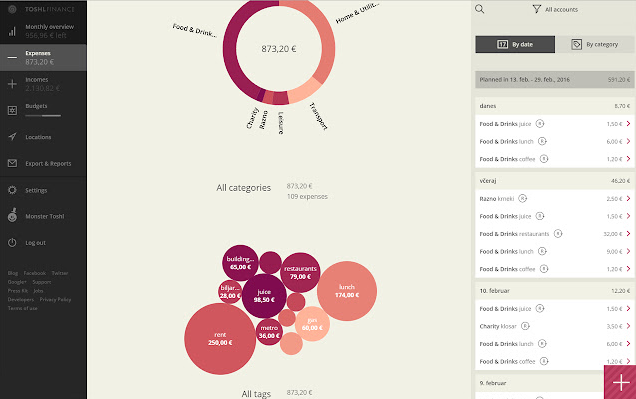The image size is (636, 399).
Task: Switch list view to By category
Action: (x=595, y=44)
